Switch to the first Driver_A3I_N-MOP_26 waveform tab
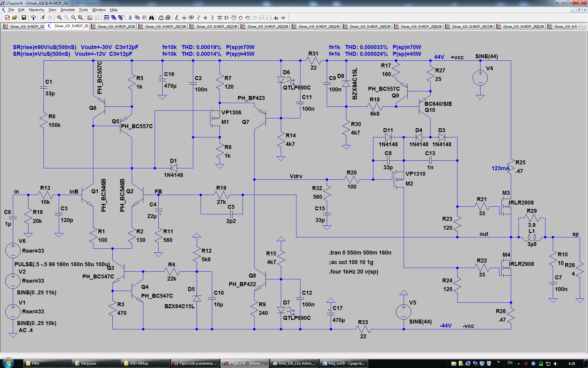Screen dimensions: 588x368 [24, 26]
